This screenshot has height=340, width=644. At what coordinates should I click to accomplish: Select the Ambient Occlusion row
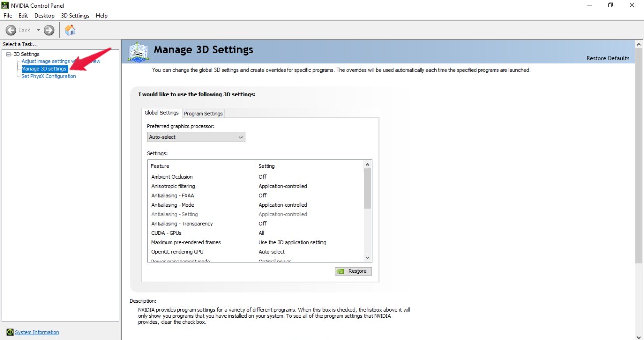pyautogui.click(x=256, y=177)
